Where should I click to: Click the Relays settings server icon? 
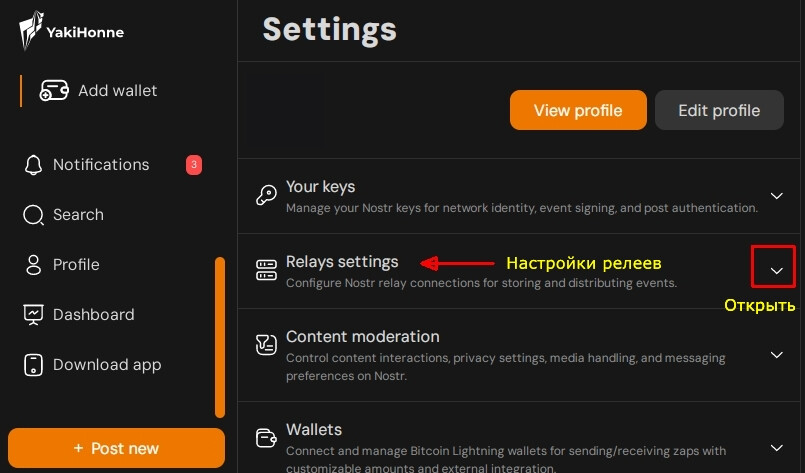click(266, 270)
